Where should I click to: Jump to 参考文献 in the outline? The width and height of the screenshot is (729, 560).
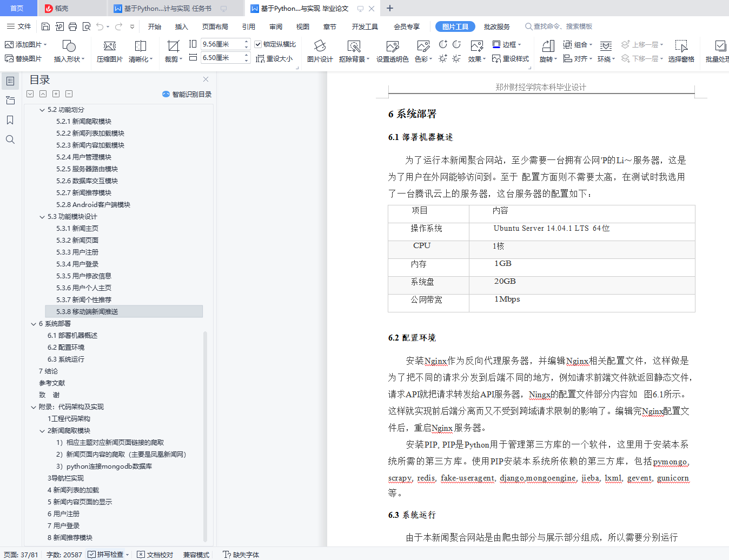[52, 383]
